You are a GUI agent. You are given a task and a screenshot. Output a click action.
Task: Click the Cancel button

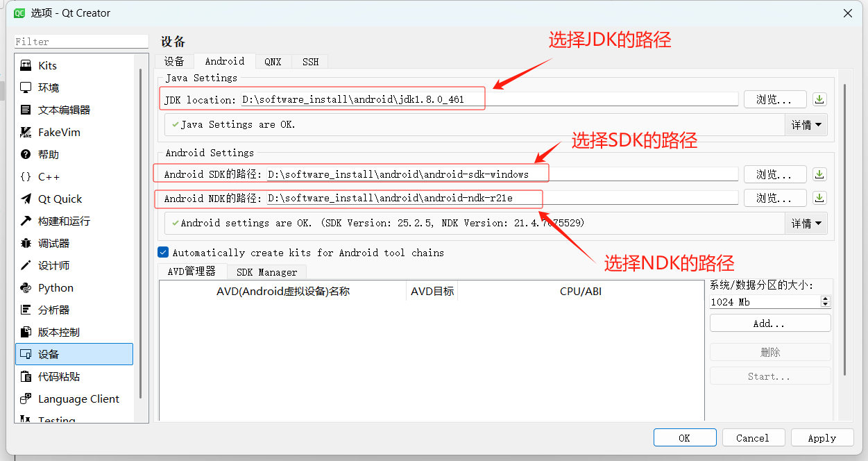754,437
